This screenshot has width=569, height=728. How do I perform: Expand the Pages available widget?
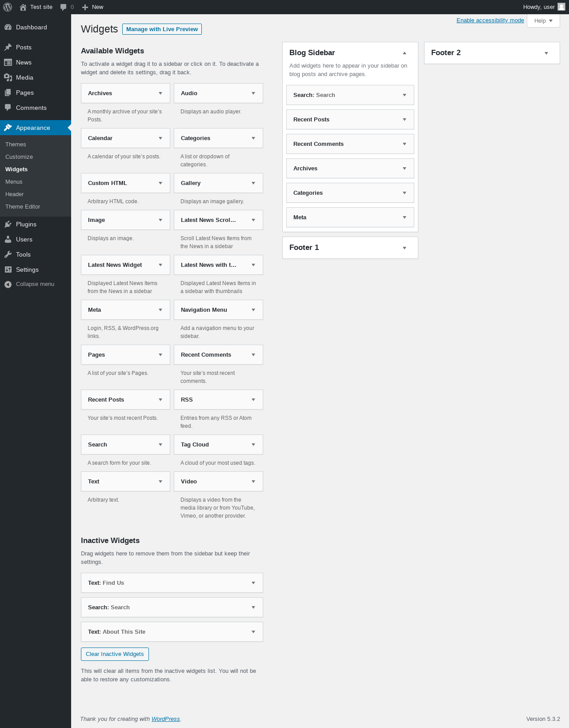click(x=160, y=355)
